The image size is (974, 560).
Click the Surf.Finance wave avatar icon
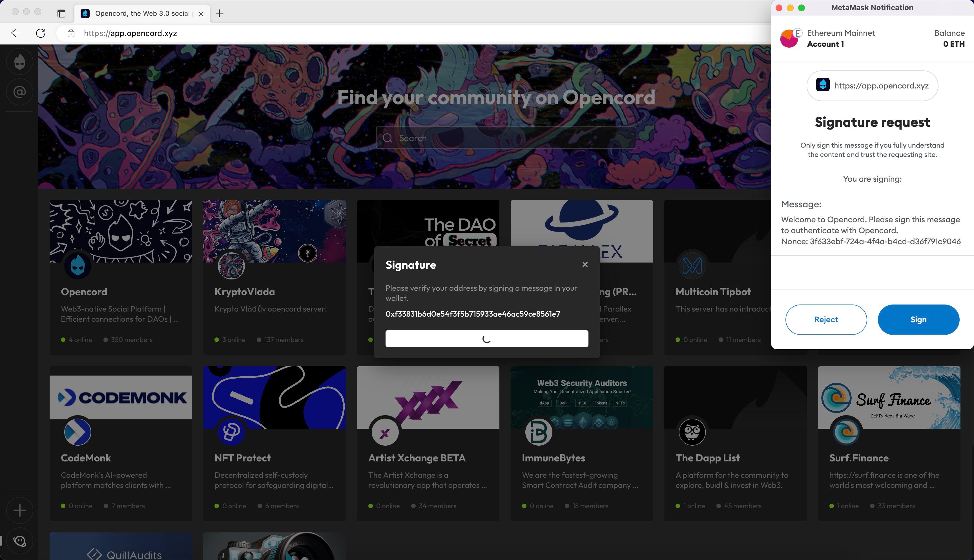click(846, 432)
